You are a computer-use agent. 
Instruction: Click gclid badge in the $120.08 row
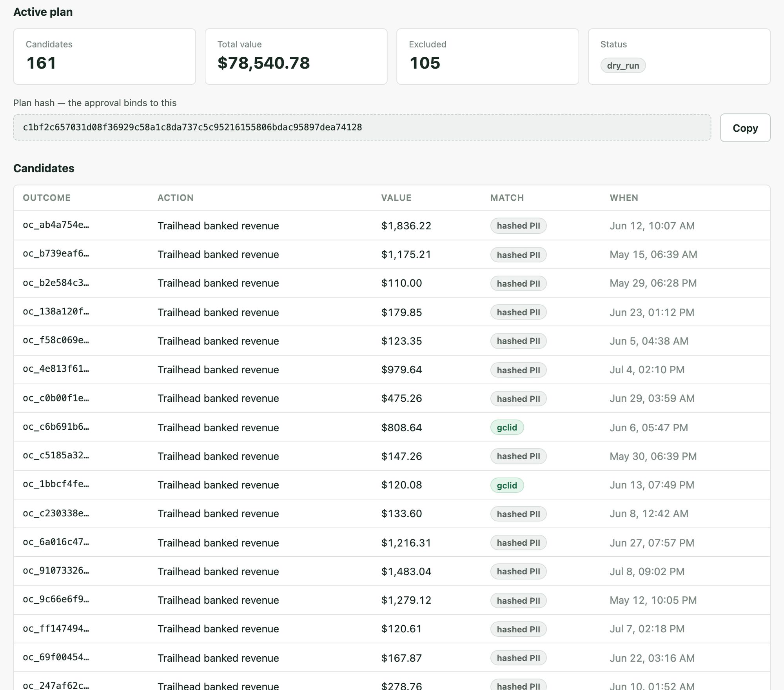507,485
